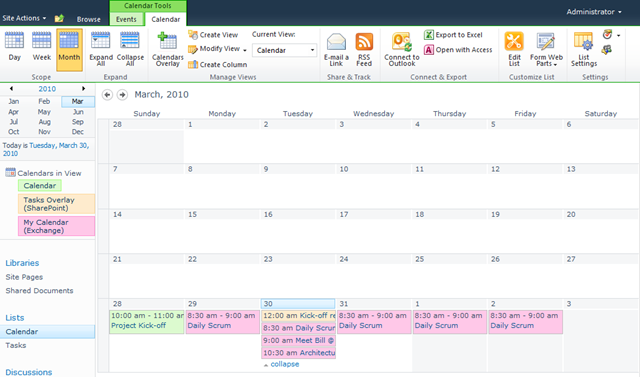Open the Calendars Overlay tool
Image resolution: width=640 pixels, height=377 pixels.
[168, 49]
